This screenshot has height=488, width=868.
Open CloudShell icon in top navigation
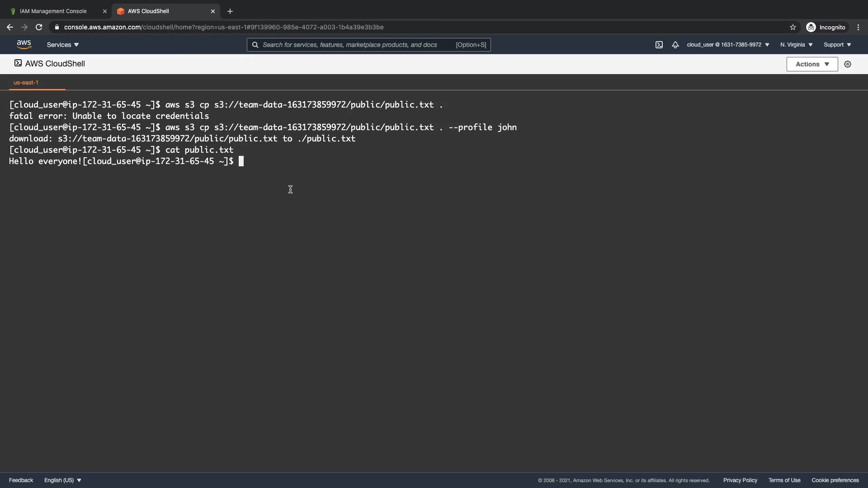coord(659,45)
